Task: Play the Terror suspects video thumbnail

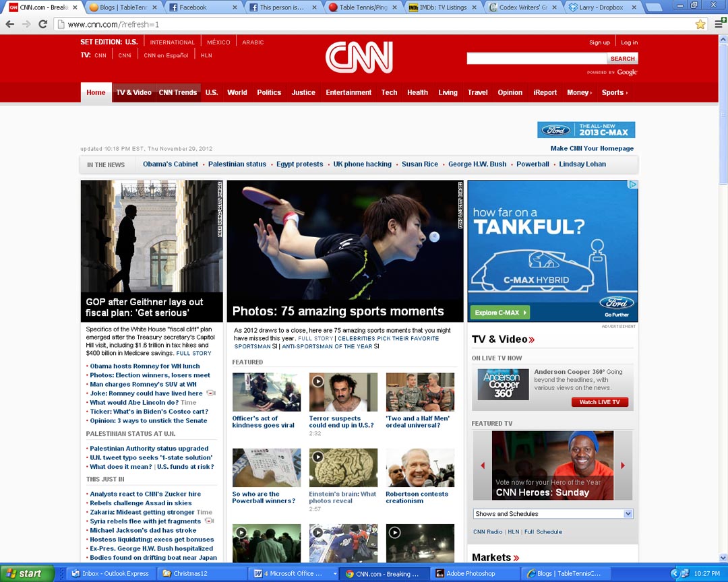Action: coord(343,392)
